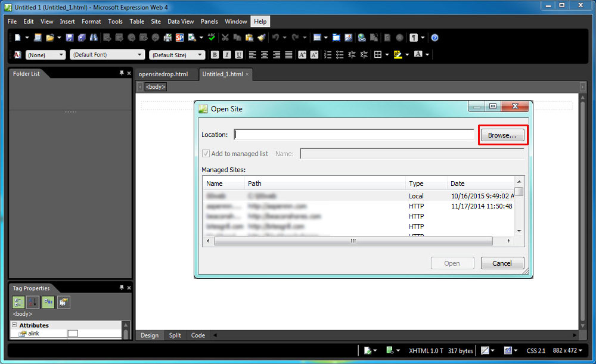Sort Managed Sites by Name column
Viewport: 596px width, 364px height.
[224, 183]
